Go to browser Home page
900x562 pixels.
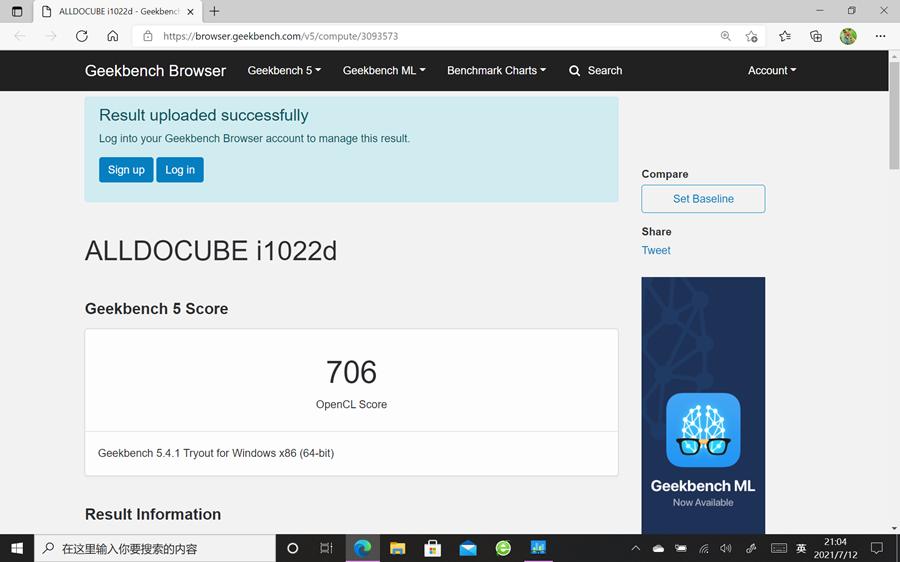coord(112,36)
